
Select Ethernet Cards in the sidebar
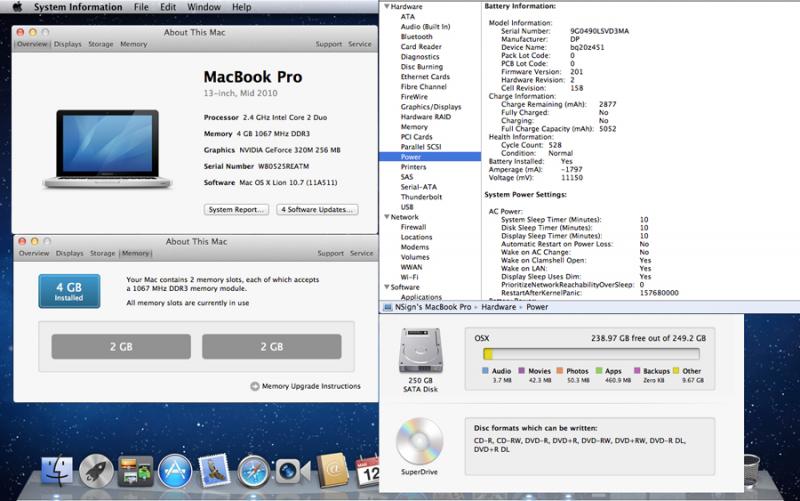(x=425, y=77)
